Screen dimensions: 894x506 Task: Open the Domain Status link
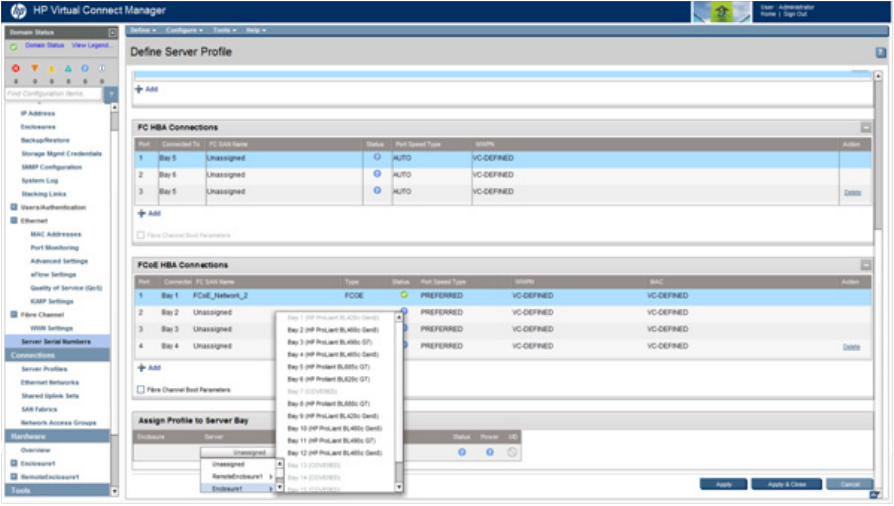(x=44, y=45)
